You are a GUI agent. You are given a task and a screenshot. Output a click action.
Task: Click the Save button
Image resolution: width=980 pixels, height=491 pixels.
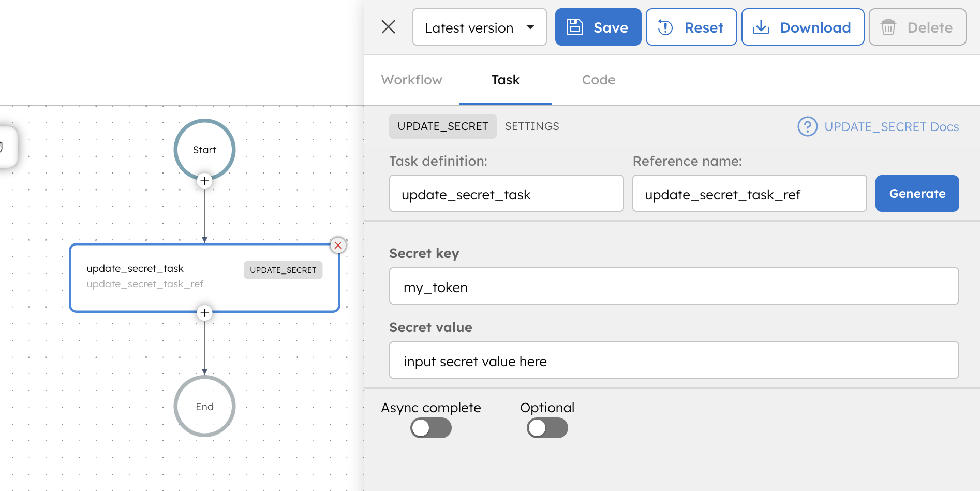[x=598, y=27]
